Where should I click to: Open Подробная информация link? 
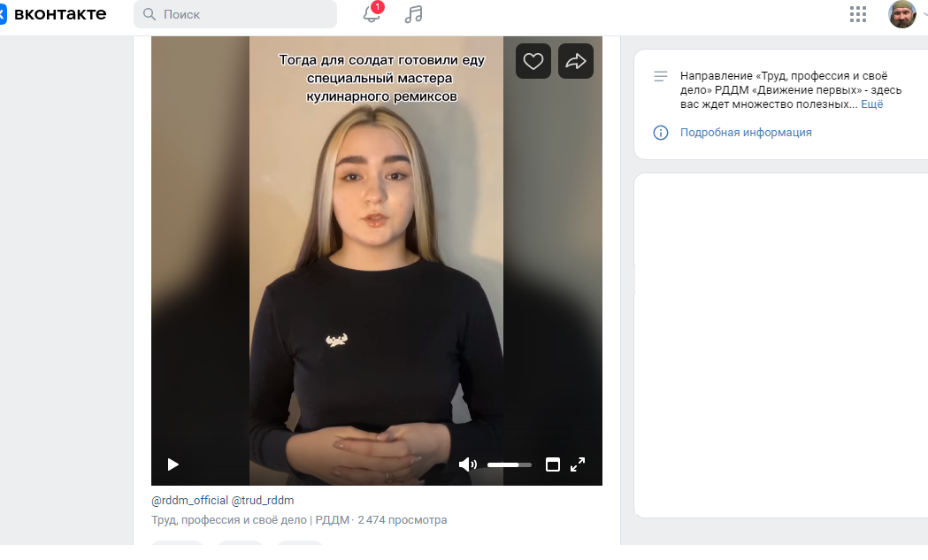click(x=746, y=133)
